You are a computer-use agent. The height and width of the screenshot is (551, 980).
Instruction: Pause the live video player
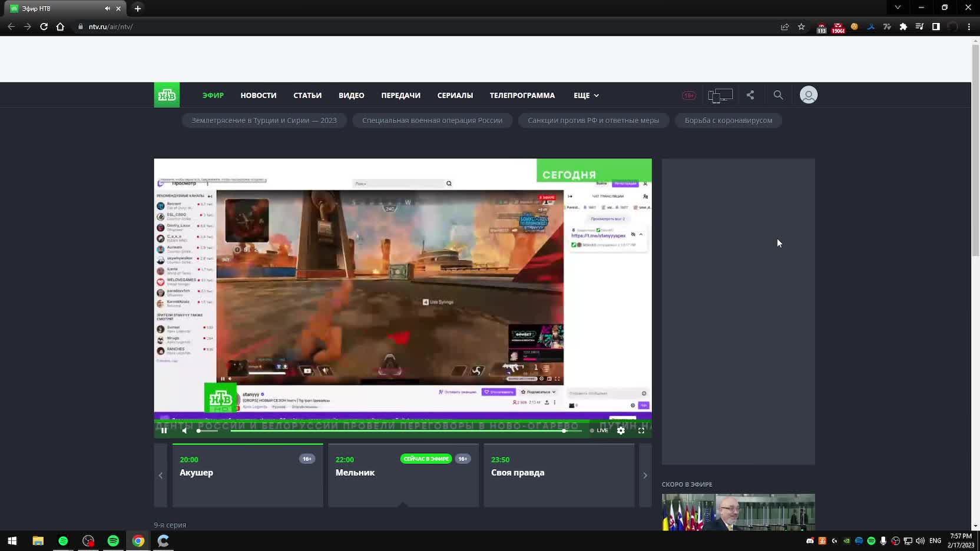[164, 430]
